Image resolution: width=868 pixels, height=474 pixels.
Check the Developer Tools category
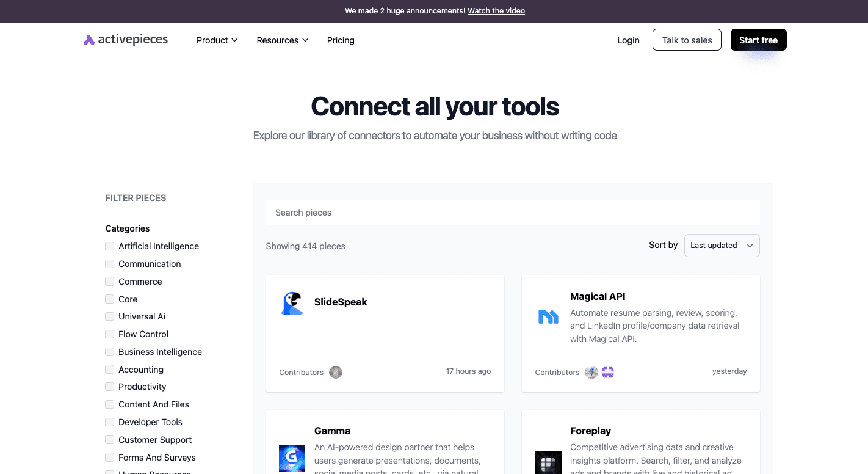(110, 422)
